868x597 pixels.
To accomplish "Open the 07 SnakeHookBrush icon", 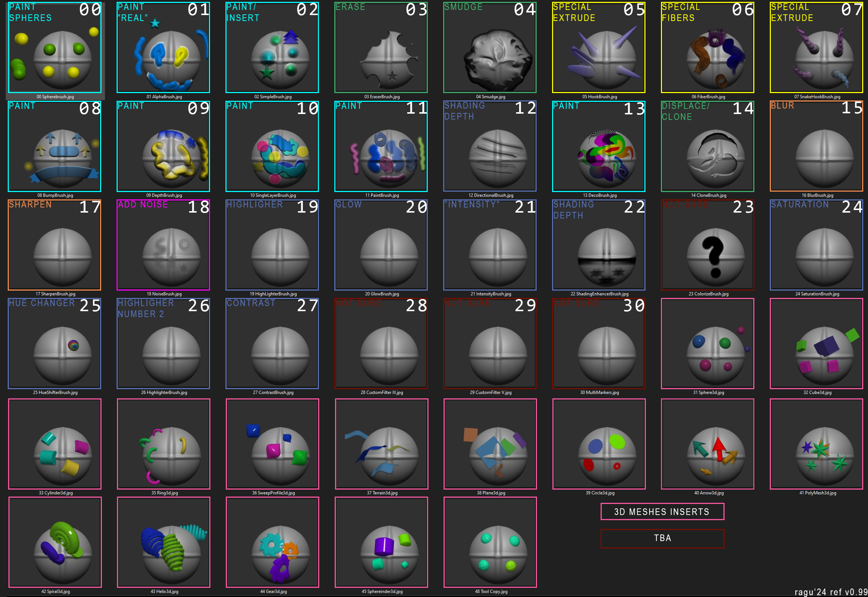I will [x=817, y=47].
